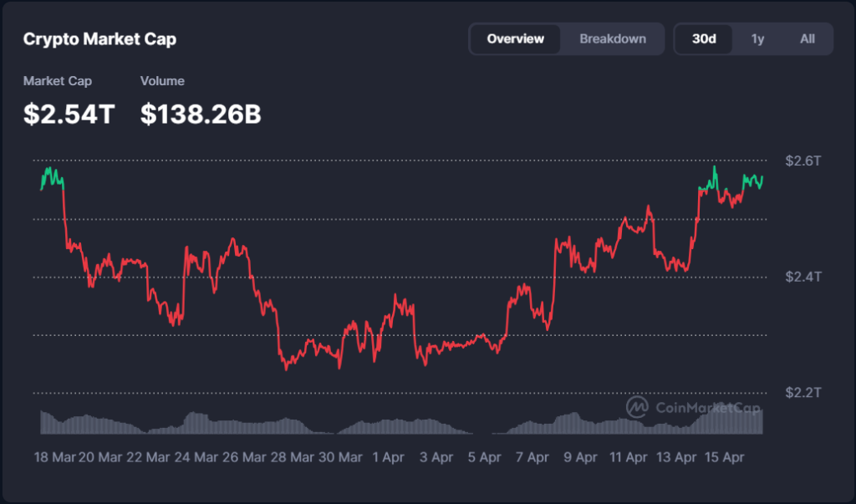Viewport: 856px width, 504px height.
Task: Click the 7 Apr date marker
Action: tap(532, 457)
